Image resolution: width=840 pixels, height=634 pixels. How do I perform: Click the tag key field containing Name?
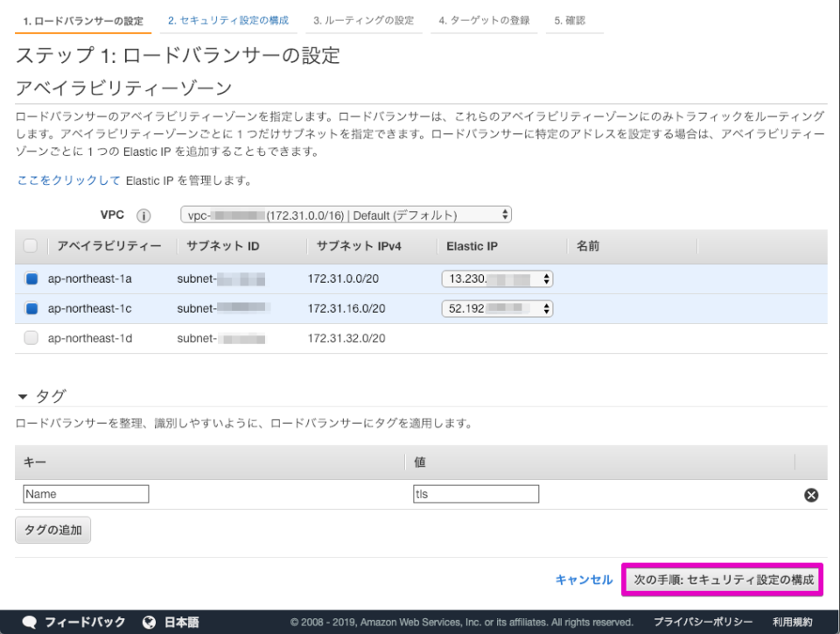(x=85, y=493)
